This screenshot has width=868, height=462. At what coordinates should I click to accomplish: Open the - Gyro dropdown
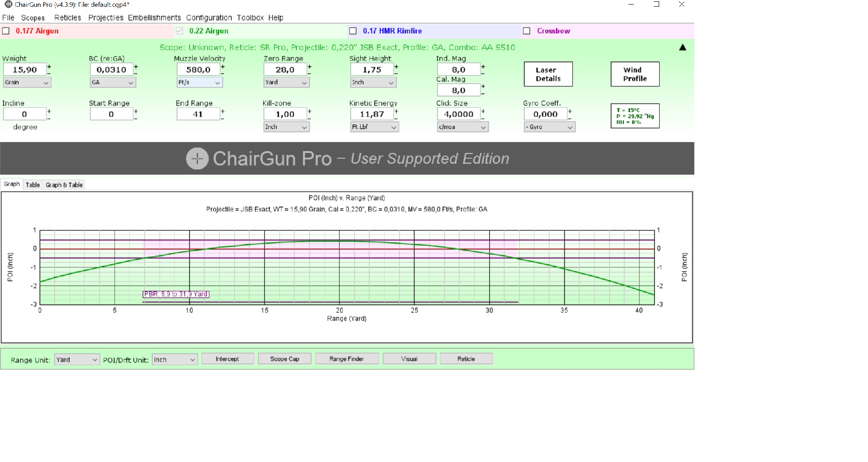coord(550,127)
